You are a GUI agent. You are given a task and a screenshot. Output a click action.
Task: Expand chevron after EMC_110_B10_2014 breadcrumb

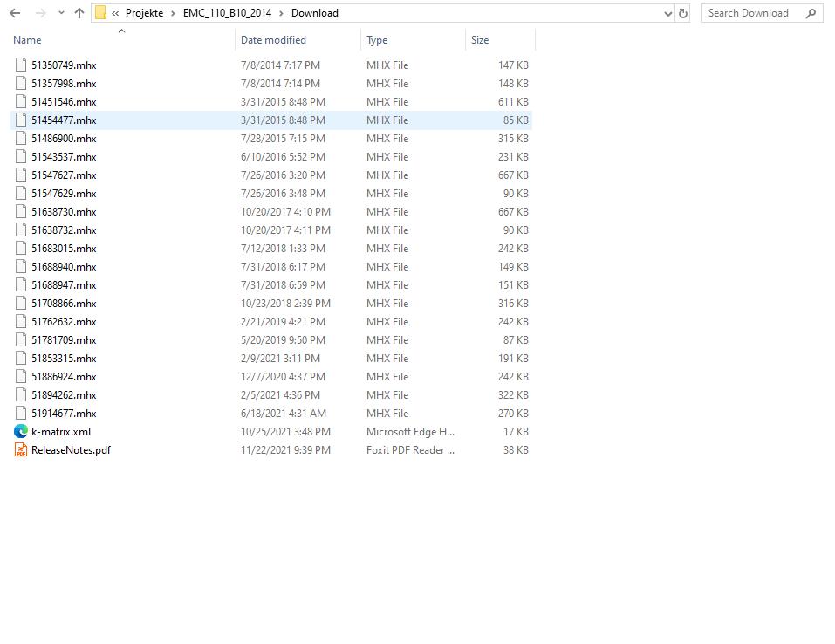coord(281,13)
